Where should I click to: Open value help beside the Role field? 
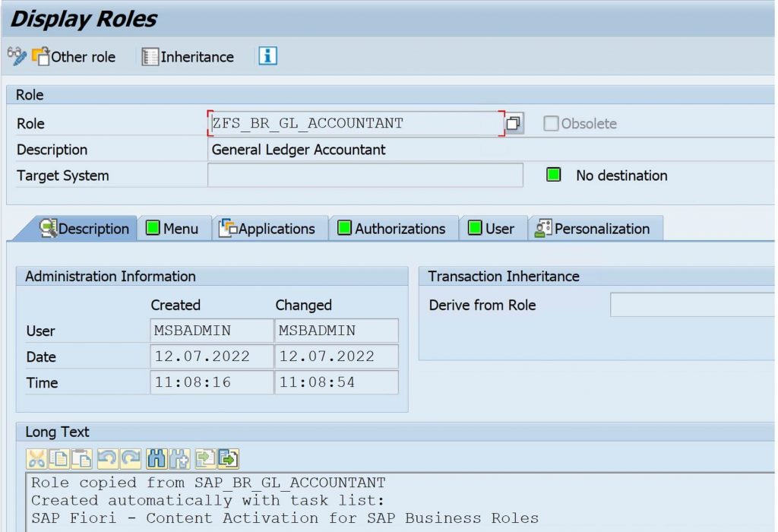pos(514,123)
